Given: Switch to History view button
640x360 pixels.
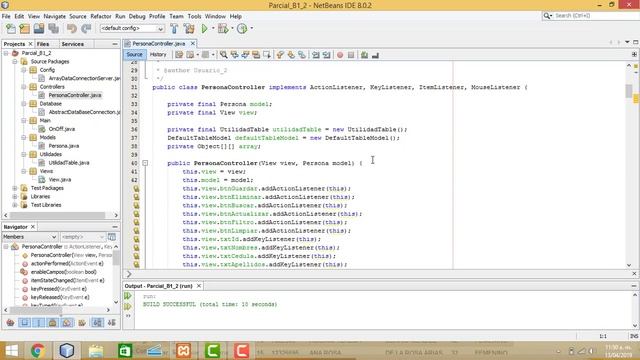Looking at the screenshot, I should click(x=158, y=55).
